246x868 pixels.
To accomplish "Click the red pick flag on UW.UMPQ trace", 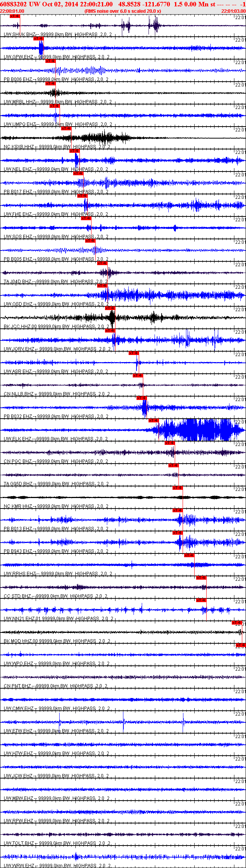I will 54,106.
